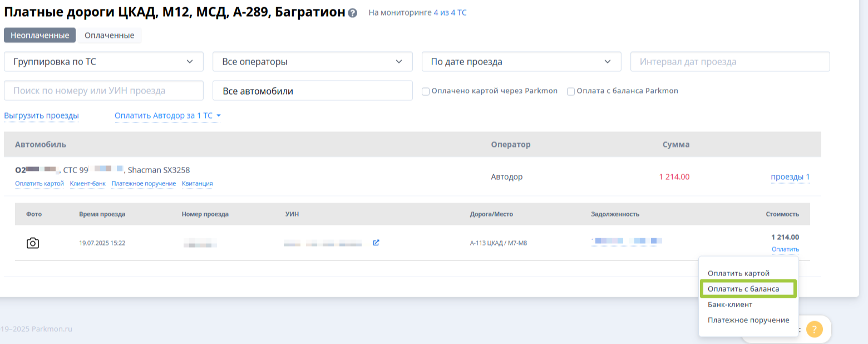This screenshot has width=868, height=344.
Task: Click the 'Выгрузить проезды' link
Action: coord(41,116)
